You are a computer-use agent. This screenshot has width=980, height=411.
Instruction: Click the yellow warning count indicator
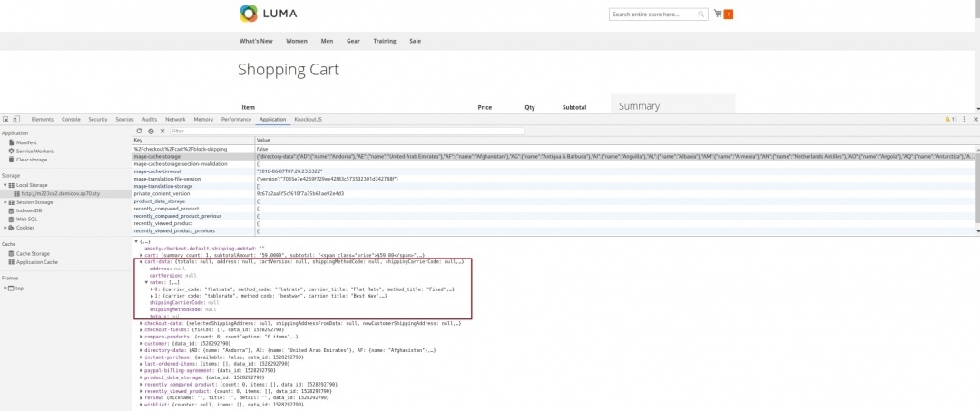pyautogui.click(x=949, y=119)
